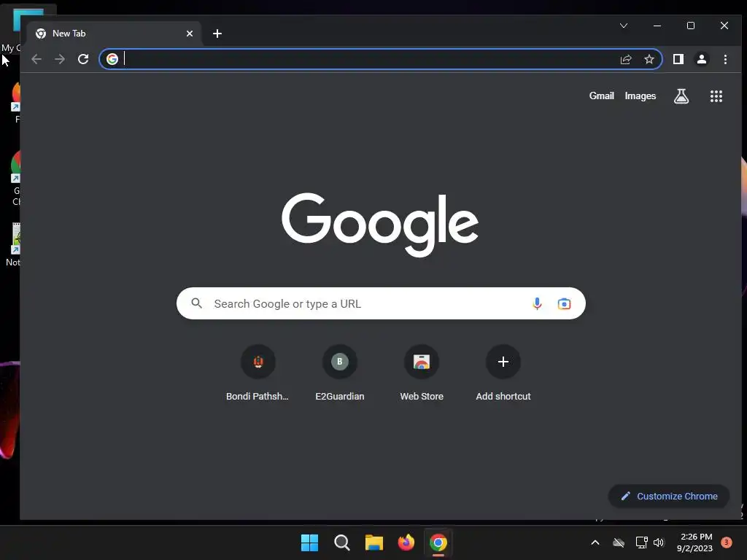Share this page icon in address bar
747x560 pixels.
626,59
